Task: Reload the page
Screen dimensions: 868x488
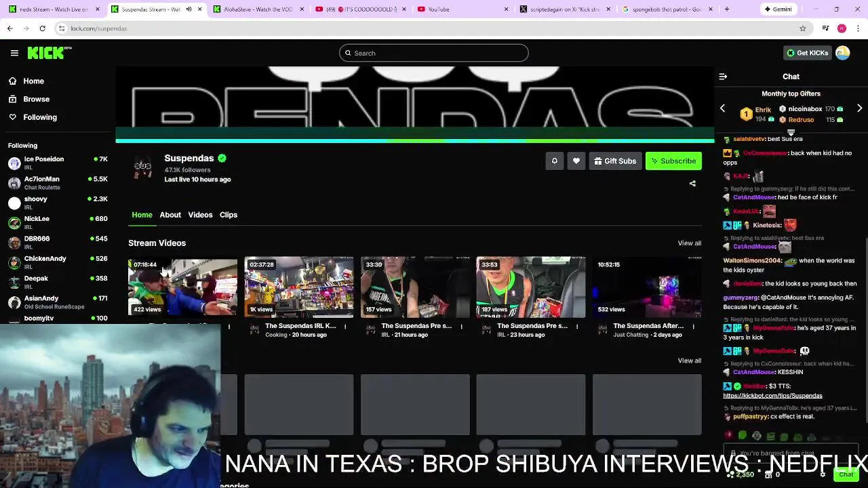Action: (x=42, y=28)
